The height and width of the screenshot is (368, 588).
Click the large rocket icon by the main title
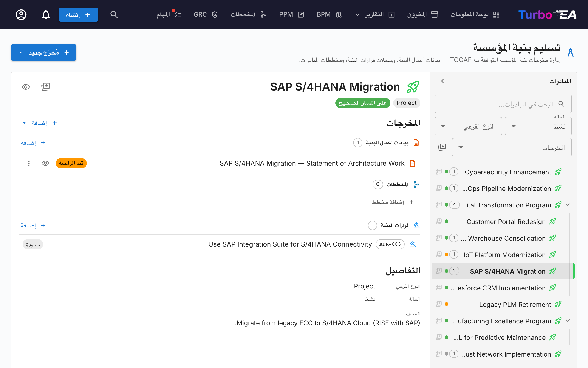[413, 87]
